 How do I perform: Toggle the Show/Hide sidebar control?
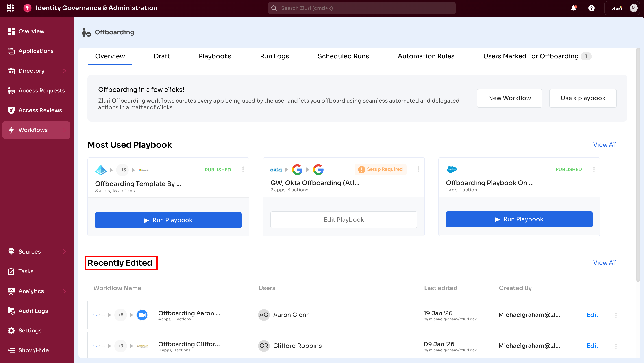point(33,350)
